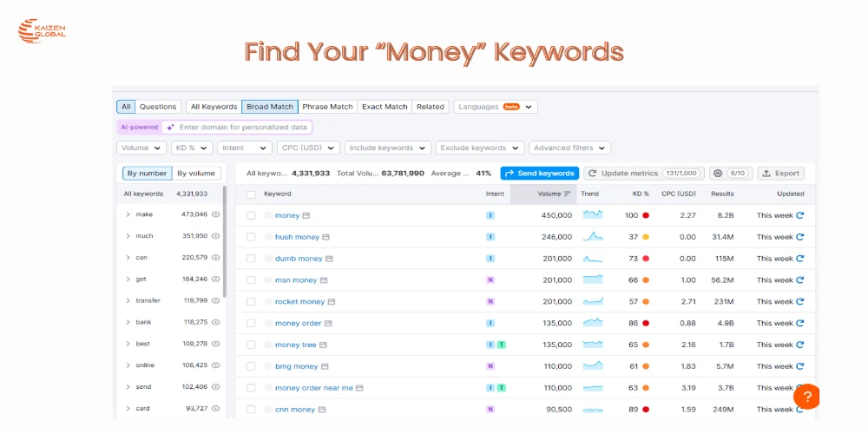This screenshot has width=868, height=434.
Task: Open the Include keywords dropdown
Action: 388,148
